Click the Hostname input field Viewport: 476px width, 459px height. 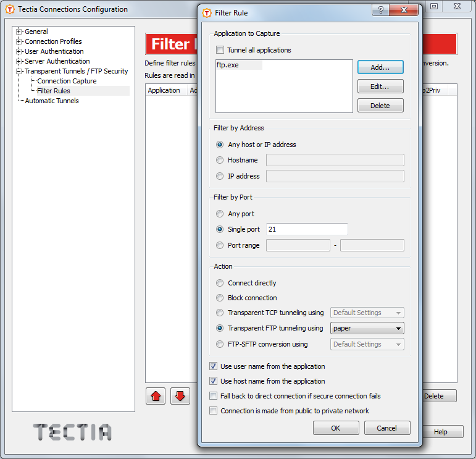pos(335,160)
